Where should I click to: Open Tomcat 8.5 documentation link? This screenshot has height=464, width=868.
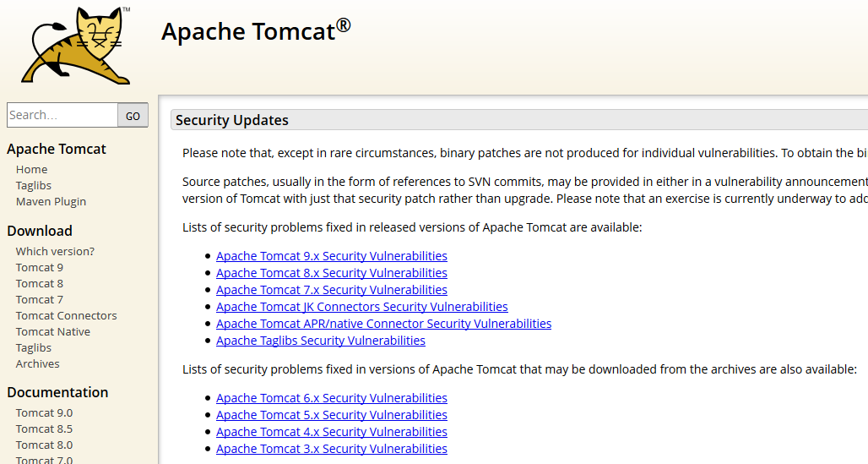pos(44,429)
